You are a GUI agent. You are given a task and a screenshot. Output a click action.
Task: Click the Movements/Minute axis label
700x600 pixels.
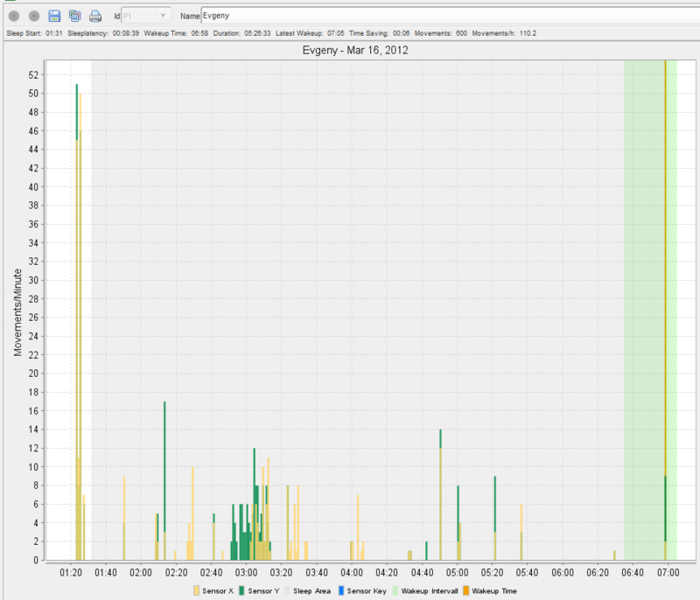click(x=17, y=312)
